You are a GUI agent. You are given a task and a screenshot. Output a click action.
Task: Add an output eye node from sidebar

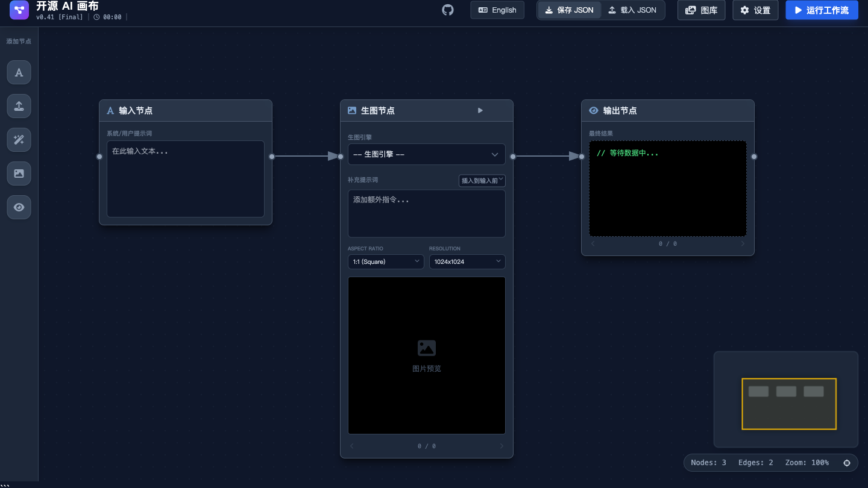19,207
